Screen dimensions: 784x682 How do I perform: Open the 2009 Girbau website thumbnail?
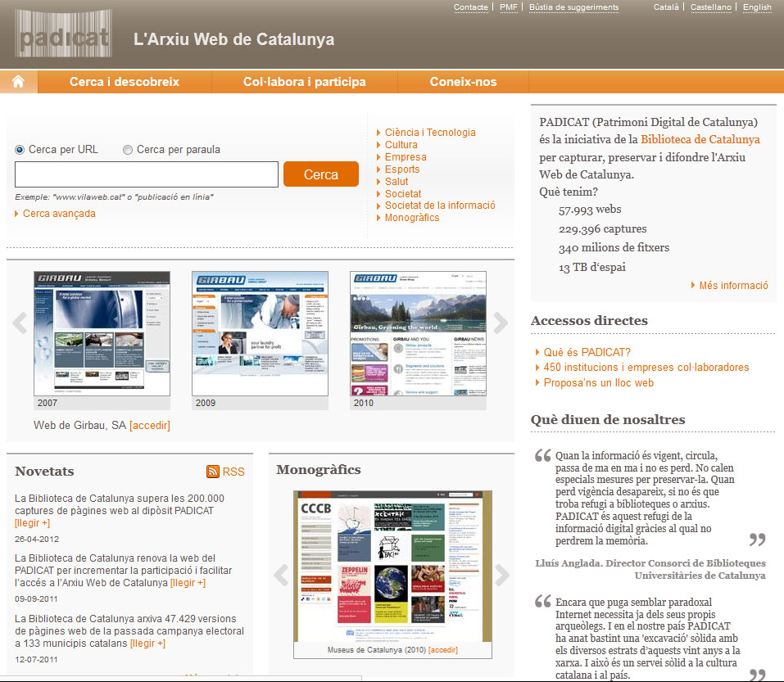point(260,334)
